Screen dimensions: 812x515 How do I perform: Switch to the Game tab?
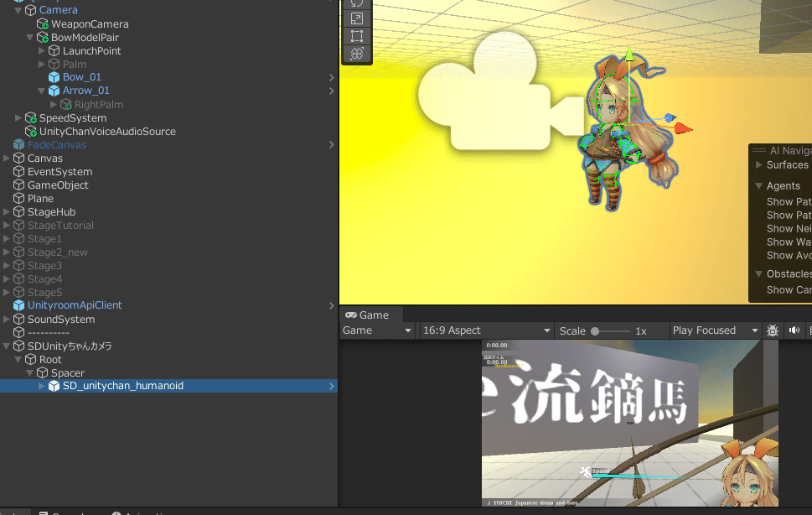(x=372, y=315)
